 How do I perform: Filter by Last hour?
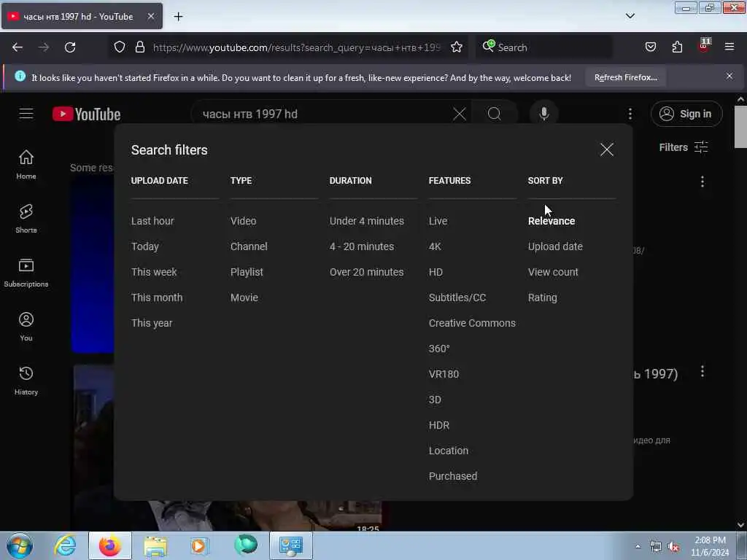point(152,221)
